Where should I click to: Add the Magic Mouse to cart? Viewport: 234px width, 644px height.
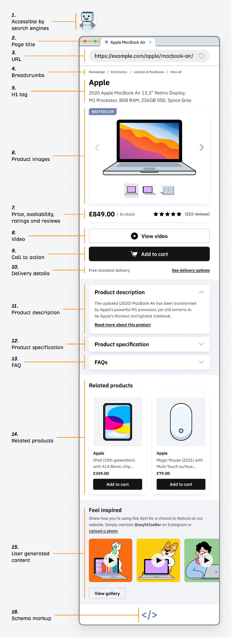tap(181, 484)
